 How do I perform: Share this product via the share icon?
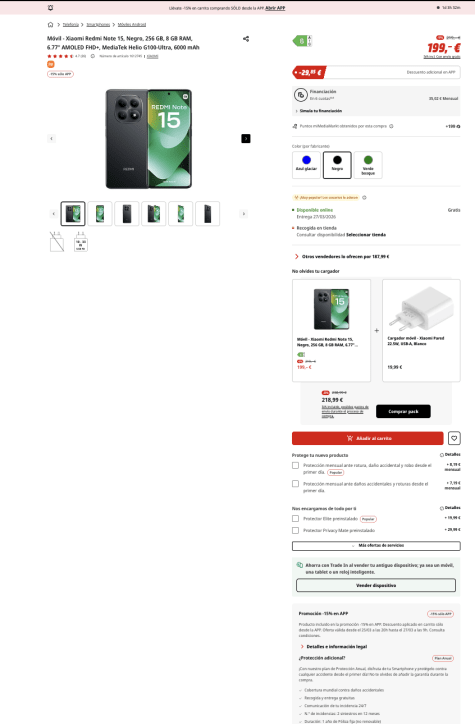[246, 39]
